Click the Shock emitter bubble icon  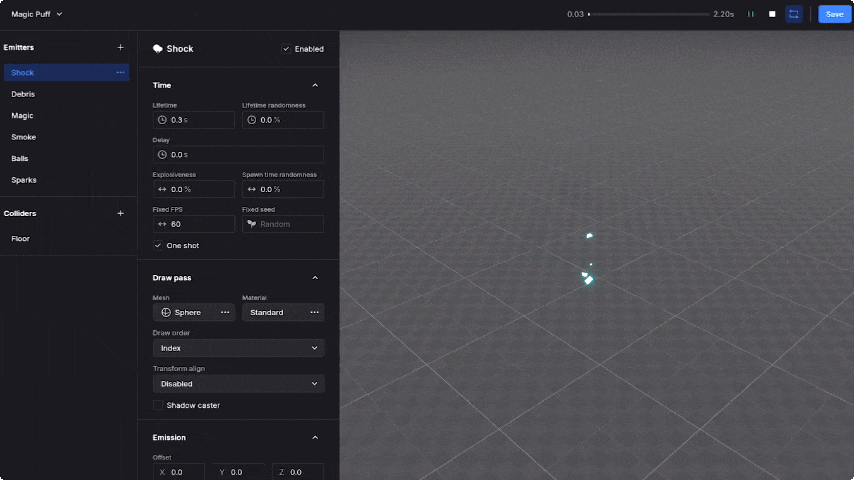[158, 49]
